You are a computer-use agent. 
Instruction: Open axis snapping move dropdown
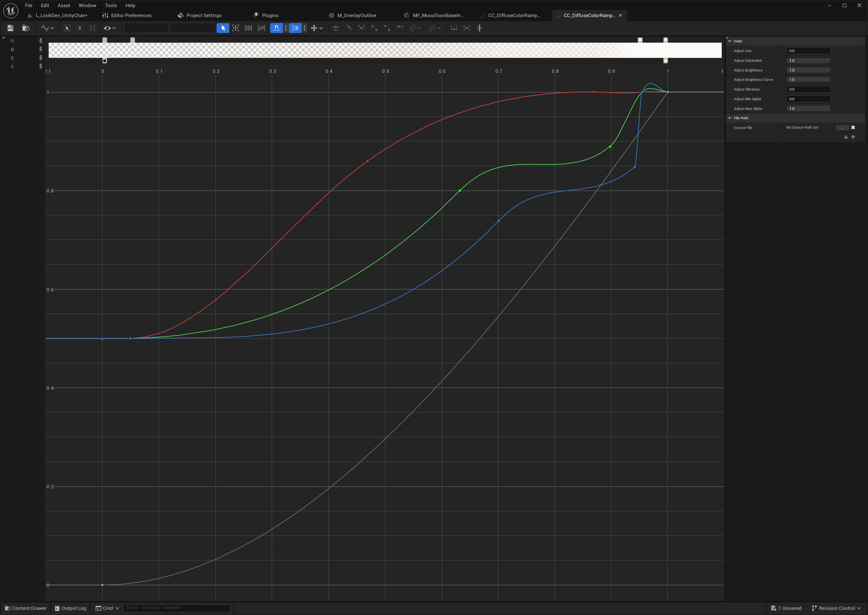click(316, 28)
